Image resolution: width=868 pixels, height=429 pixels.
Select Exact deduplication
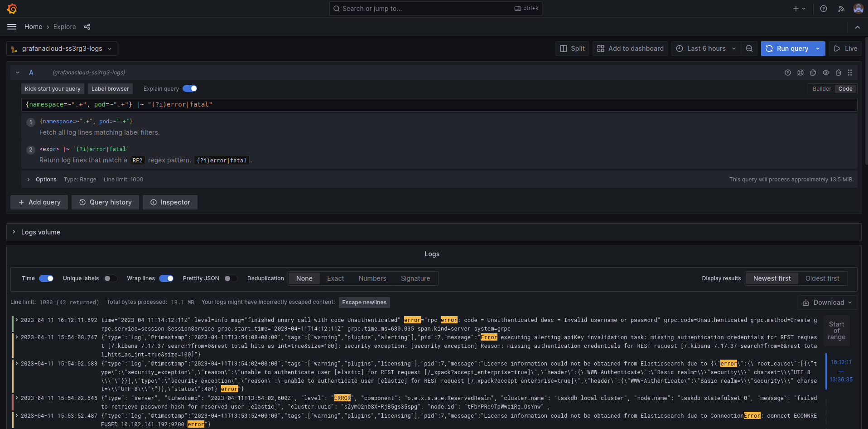click(336, 278)
